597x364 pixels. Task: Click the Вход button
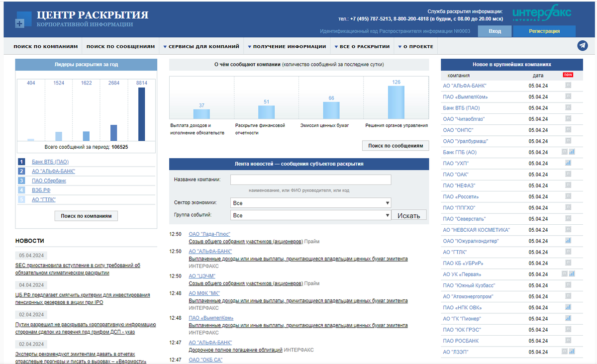[x=495, y=31]
